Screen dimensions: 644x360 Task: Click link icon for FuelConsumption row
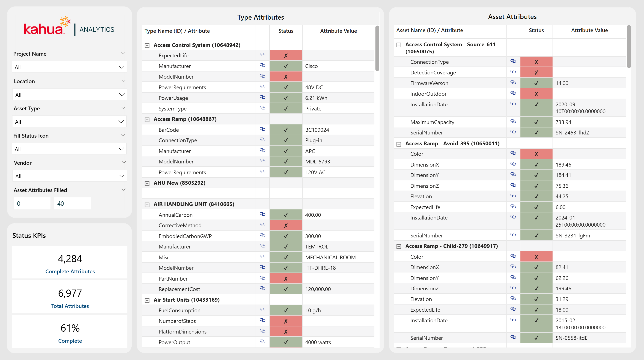262,310
